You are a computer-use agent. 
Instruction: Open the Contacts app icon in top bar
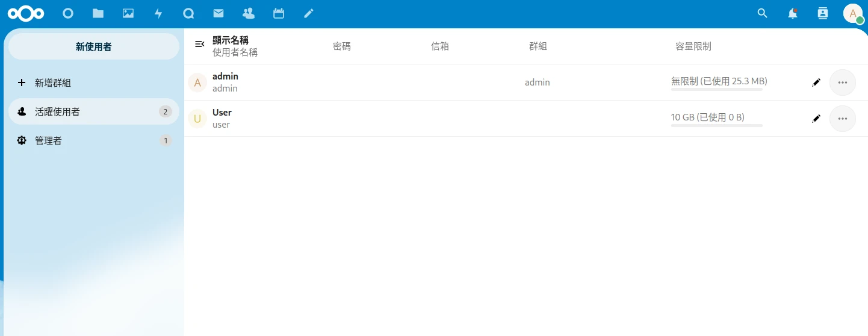tap(248, 13)
